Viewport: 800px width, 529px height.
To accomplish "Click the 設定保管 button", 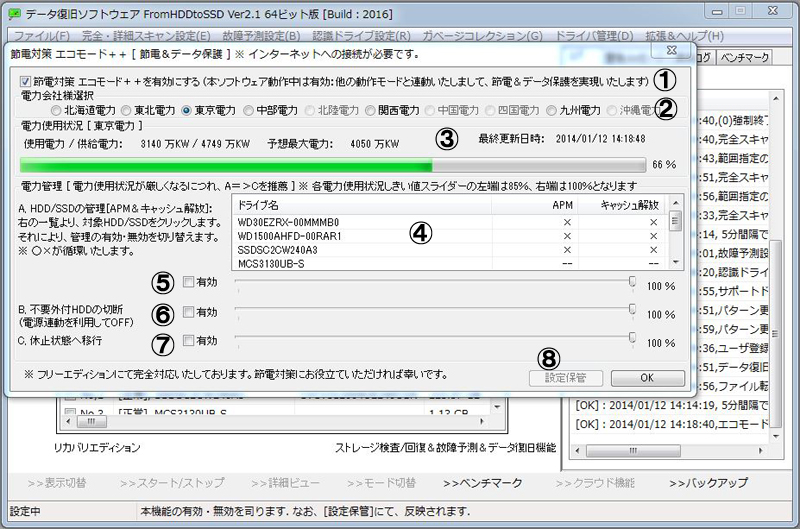I will coord(566,378).
